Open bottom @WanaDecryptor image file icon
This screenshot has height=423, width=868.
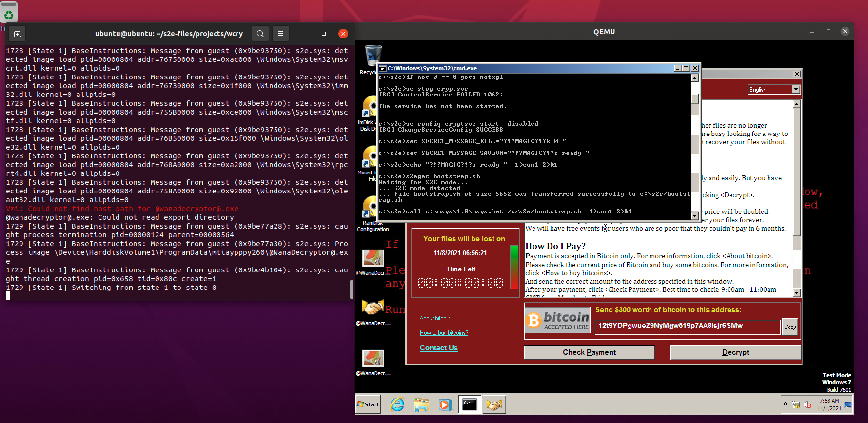click(x=373, y=359)
